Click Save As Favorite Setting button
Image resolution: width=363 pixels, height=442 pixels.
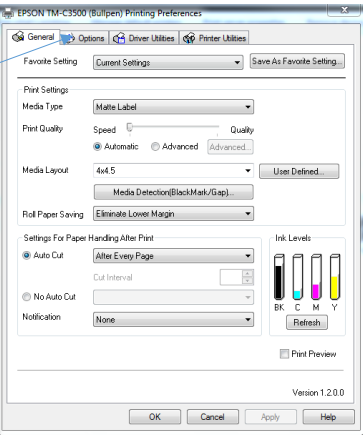click(x=297, y=61)
